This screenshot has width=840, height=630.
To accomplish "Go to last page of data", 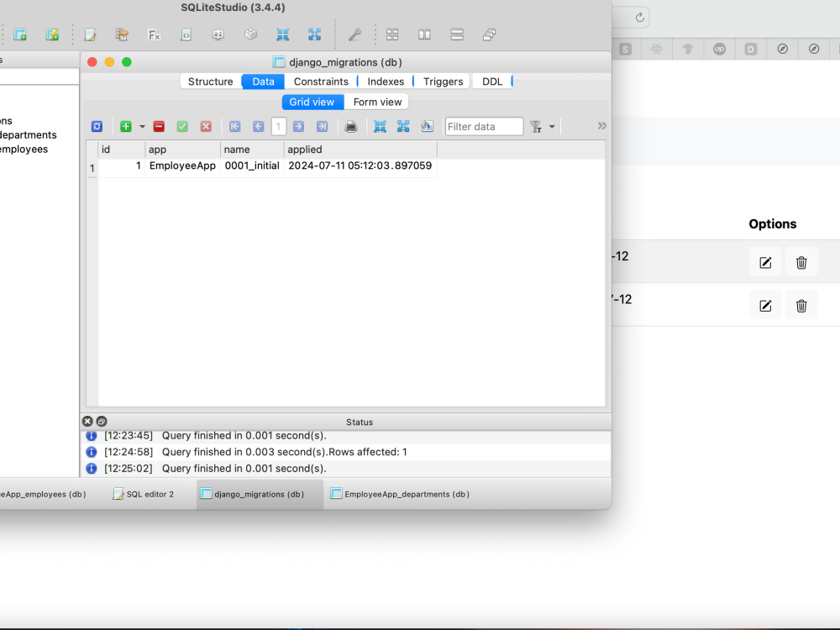I will click(322, 127).
